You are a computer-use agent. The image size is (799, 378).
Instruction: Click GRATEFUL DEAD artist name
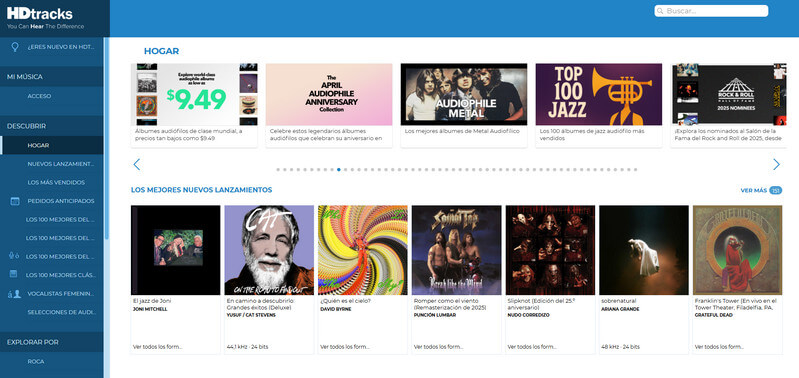pyautogui.click(x=713, y=315)
